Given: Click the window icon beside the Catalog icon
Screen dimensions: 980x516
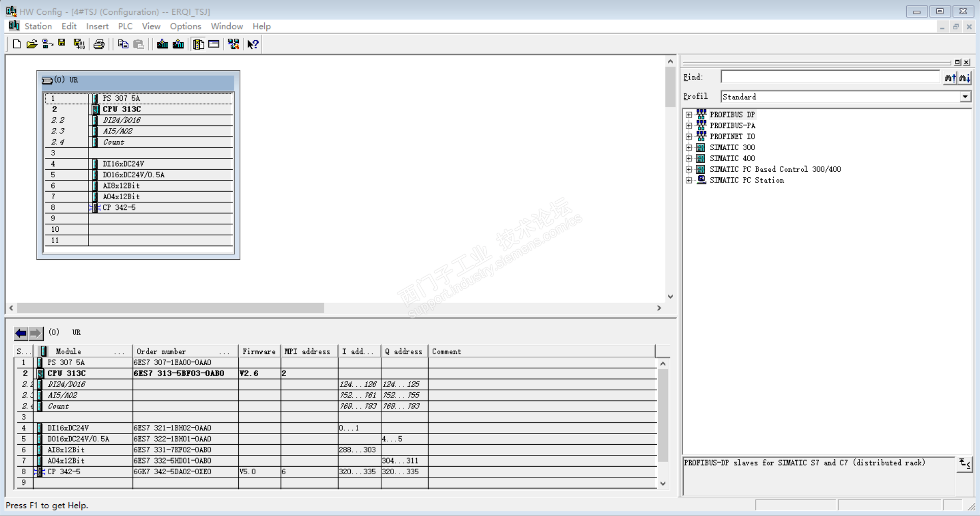Looking at the screenshot, I should pyautogui.click(x=214, y=44).
